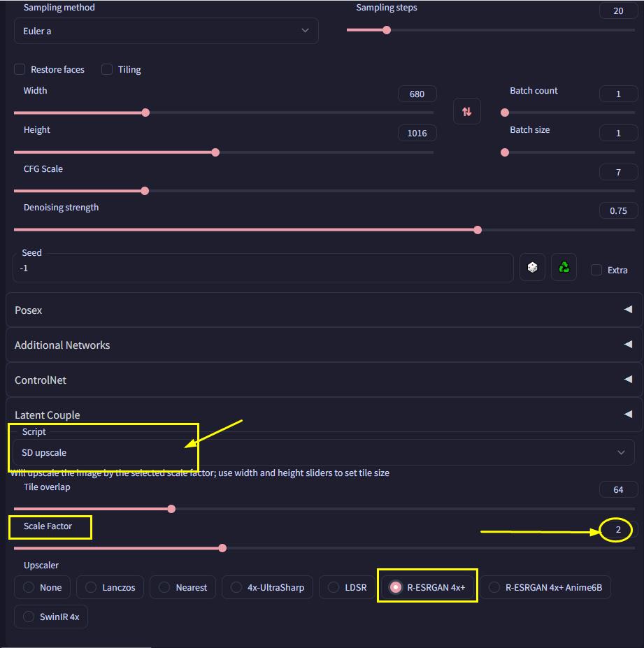Click the Height slider track
Screen dimensions: 644x648
[224, 152]
